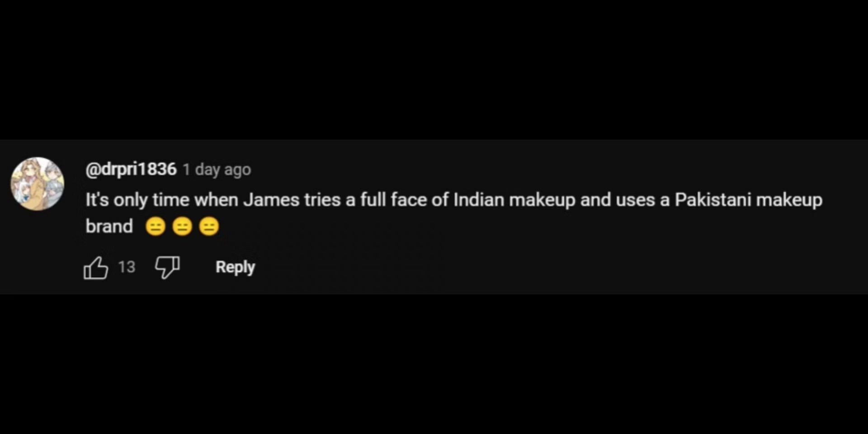Open the @drpri1836 channel username link

click(131, 170)
